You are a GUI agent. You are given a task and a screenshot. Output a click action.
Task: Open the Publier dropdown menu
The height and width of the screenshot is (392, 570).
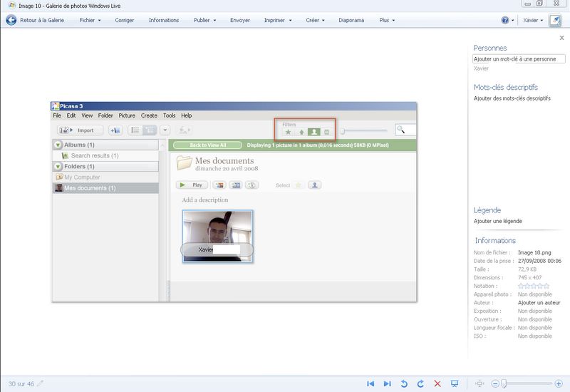(204, 21)
